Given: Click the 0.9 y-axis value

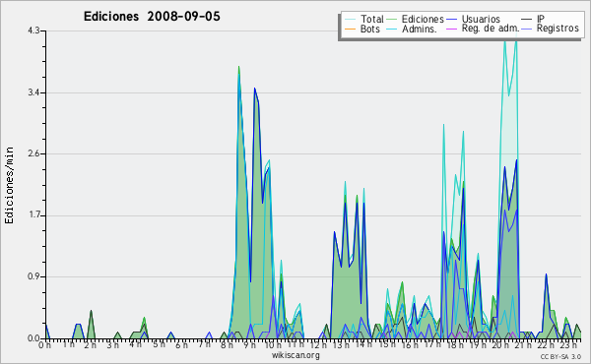Looking at the screenshot, I should point(33,276).
